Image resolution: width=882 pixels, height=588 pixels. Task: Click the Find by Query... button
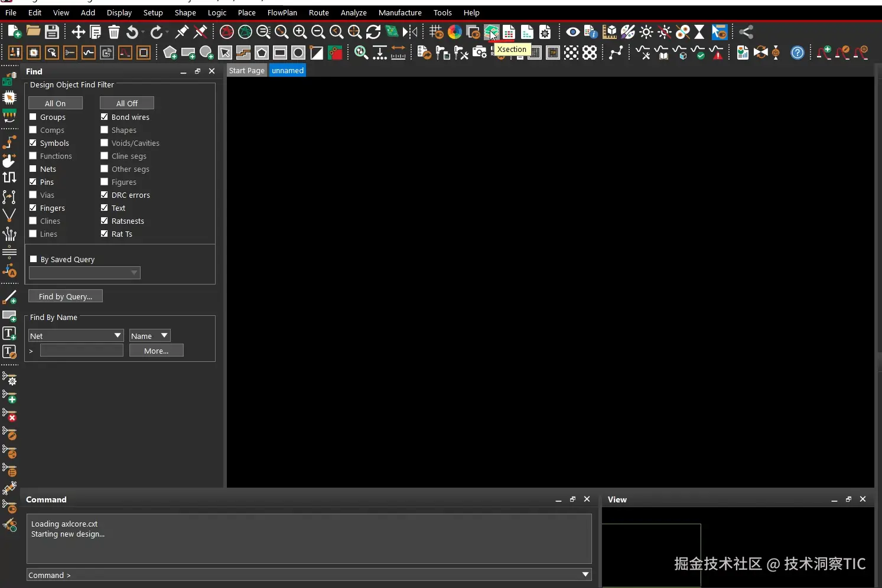66,296
